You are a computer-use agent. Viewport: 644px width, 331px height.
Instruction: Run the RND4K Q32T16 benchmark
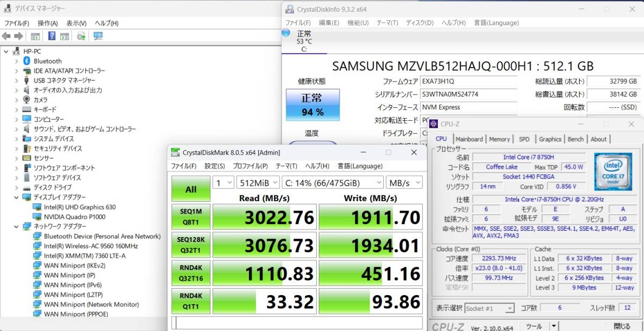pos(191,273)
